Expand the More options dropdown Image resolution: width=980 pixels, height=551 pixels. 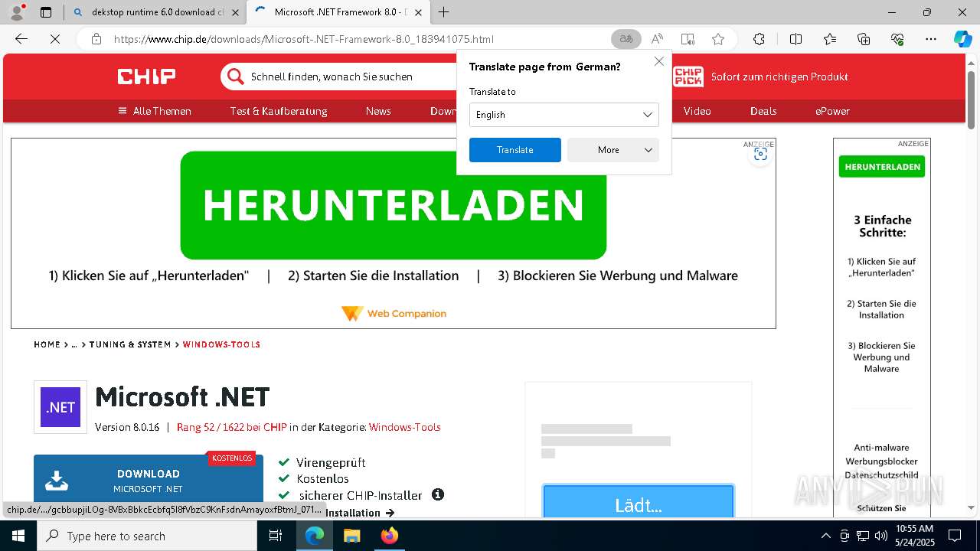point(613,150)
